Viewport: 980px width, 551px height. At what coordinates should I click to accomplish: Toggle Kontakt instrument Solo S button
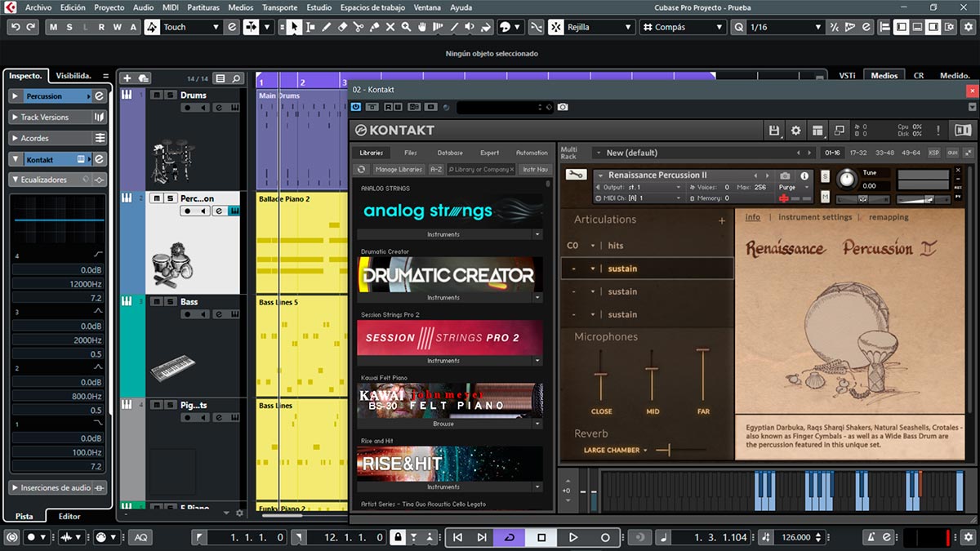[x=825, y=176]
